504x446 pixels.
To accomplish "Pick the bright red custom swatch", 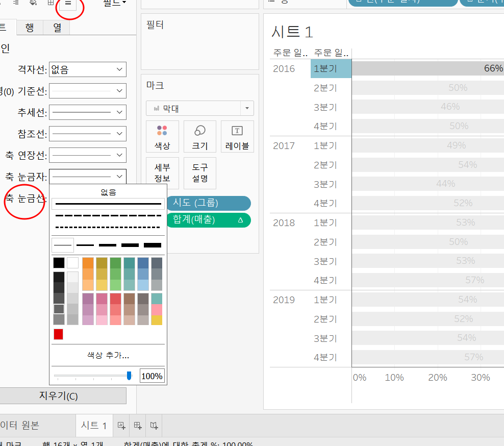I will coord(59,334).
